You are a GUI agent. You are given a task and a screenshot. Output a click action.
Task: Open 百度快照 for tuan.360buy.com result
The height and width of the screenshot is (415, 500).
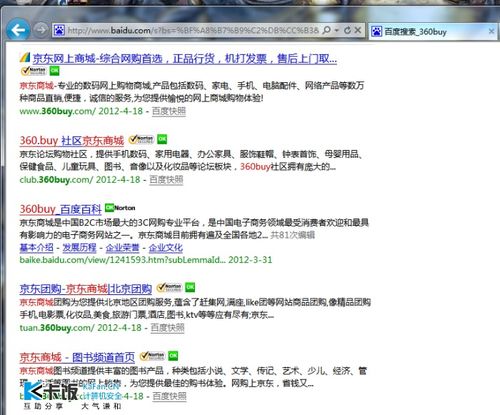(167, 328)
